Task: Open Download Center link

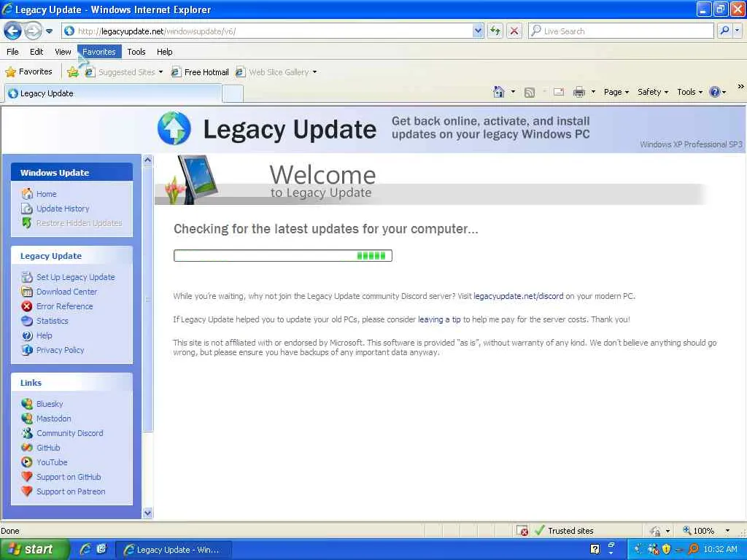Action: 66,292
